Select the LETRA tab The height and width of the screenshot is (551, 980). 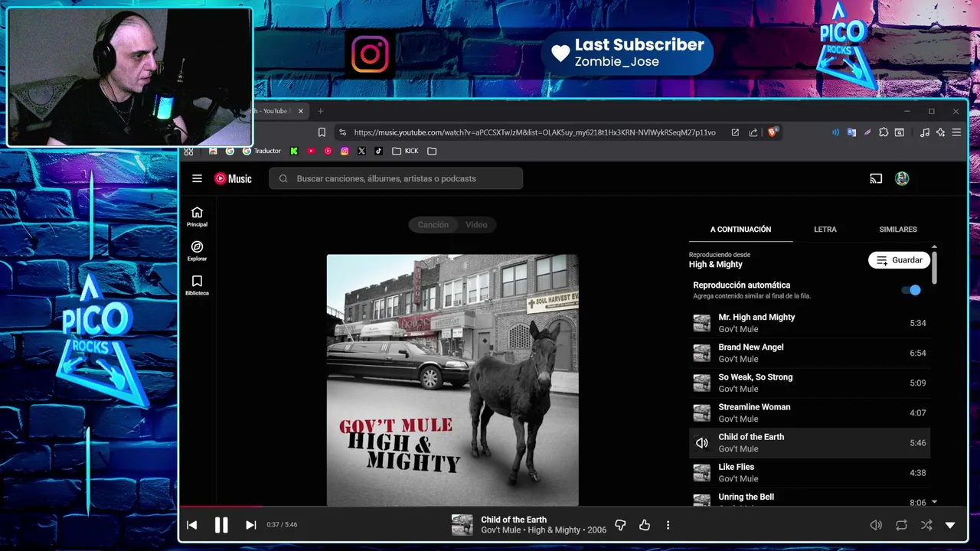pos(825,230)
